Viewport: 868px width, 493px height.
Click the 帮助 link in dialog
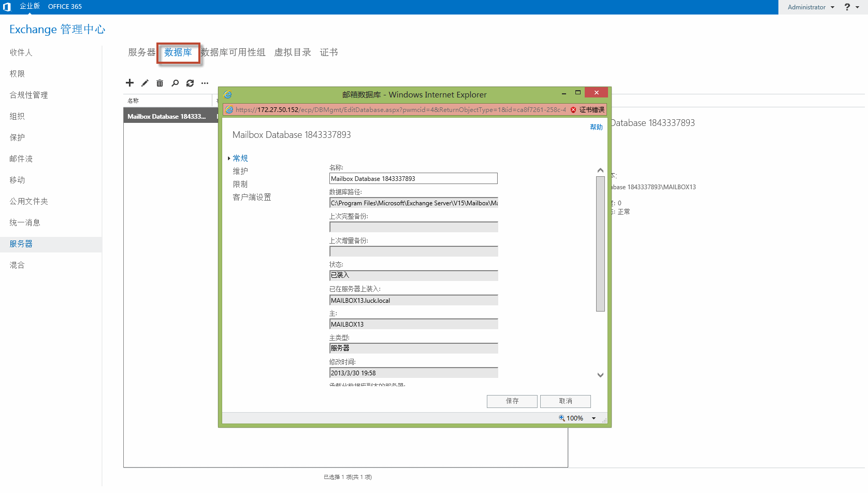[x=596, y=127]
